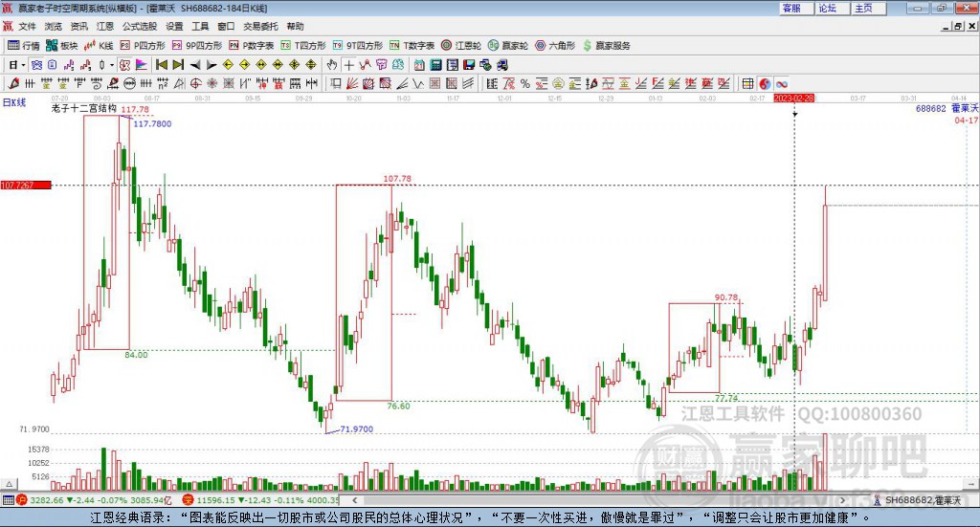This screenshot has height=527, width=980.
Task: Jump to last bar with skip-end icon
Action: coord(178,65)
